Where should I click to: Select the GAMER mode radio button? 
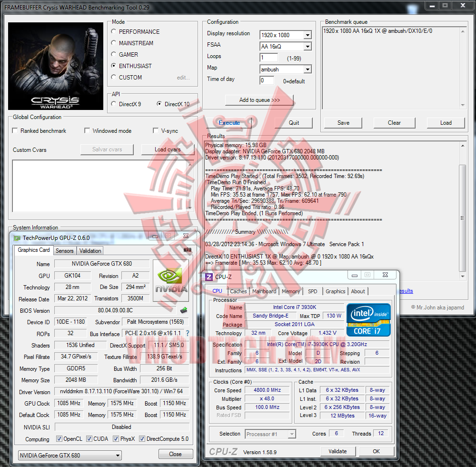pos(114,54)
